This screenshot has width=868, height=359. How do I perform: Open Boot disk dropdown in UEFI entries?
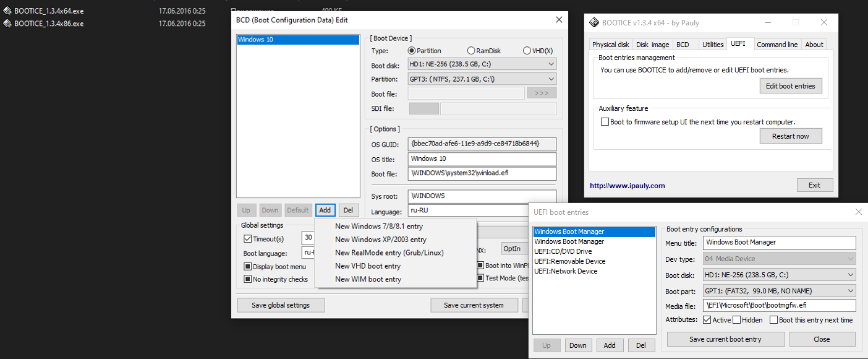point(779,275)
